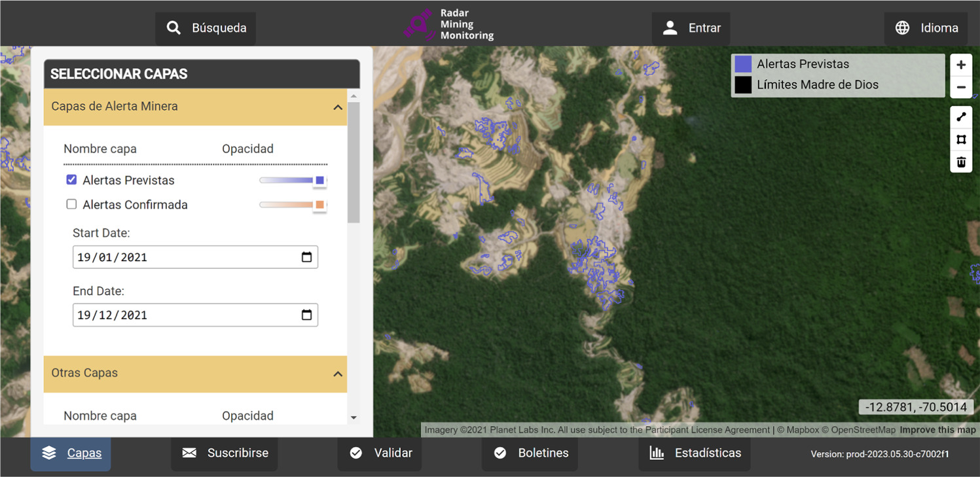Image resolution: width=980 pixels, height=477 pixels.
Task: Click the bar chart icon for Estadísticas
Action: pyautogui.click(x=657, y=453)
